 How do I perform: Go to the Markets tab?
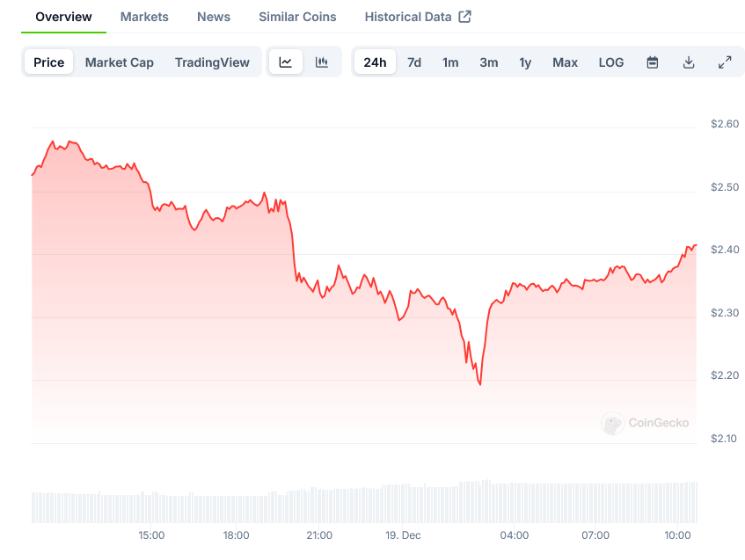pyautogui.click(x=144, y=17)
